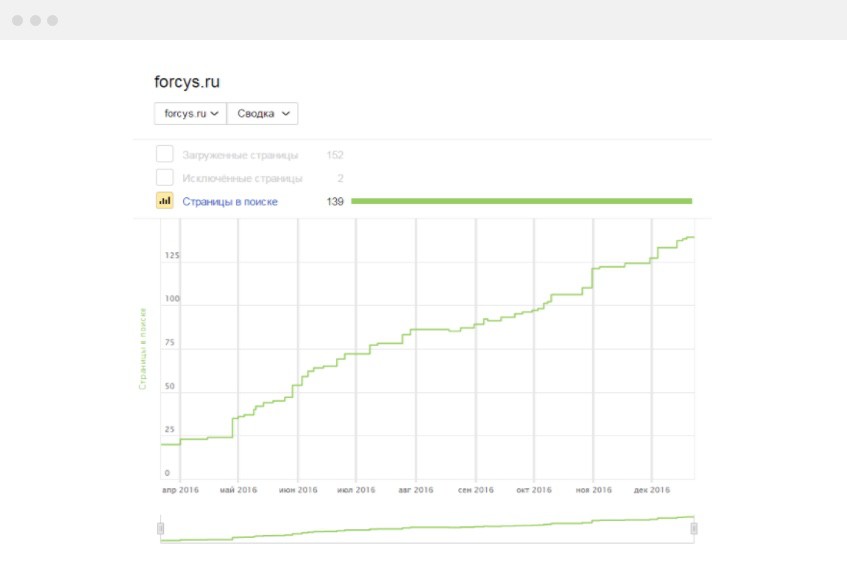Click the overview mini chart below the graph
847x573 pixels.
tap(427, 529)
